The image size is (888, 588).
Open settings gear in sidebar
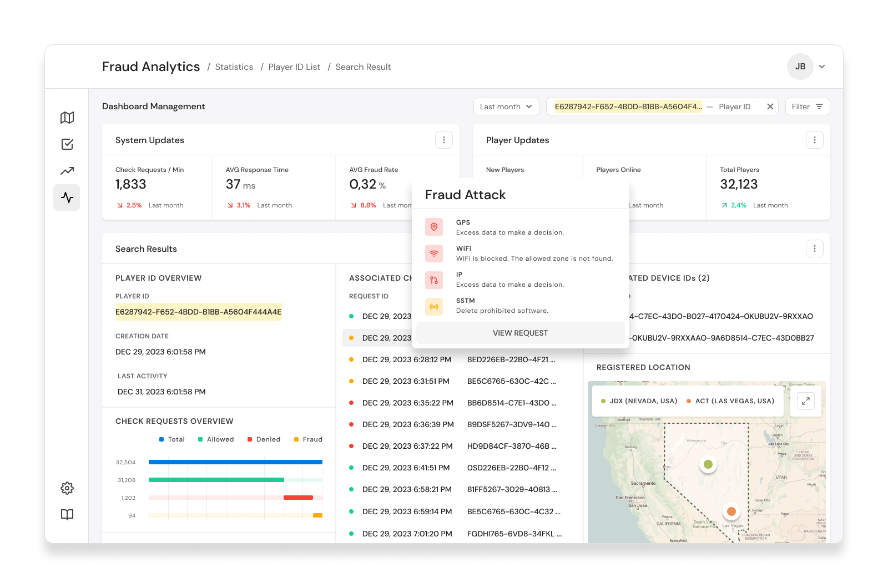67,488
